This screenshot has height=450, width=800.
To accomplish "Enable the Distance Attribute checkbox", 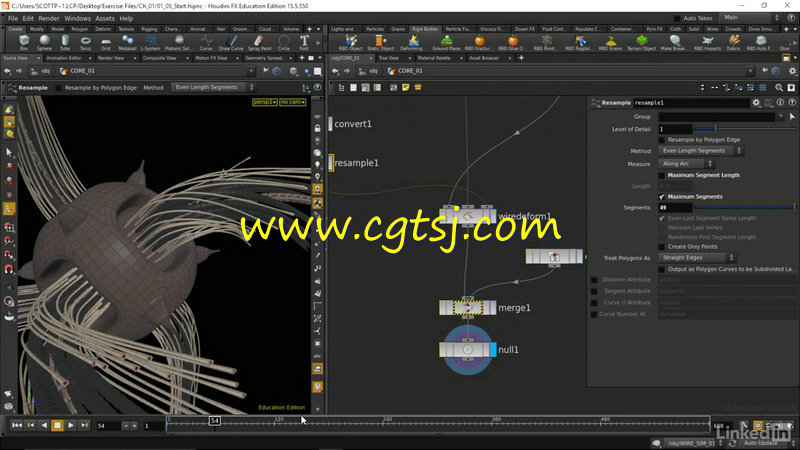I will coord(594,280).
